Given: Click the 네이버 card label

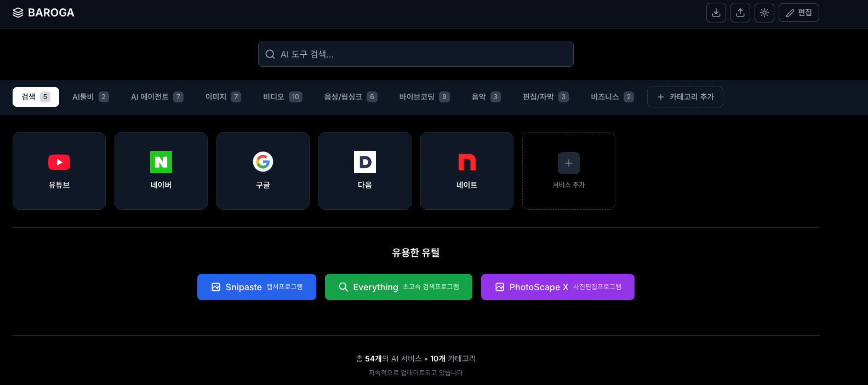Looking at the screenshot, I should (161, 185).
